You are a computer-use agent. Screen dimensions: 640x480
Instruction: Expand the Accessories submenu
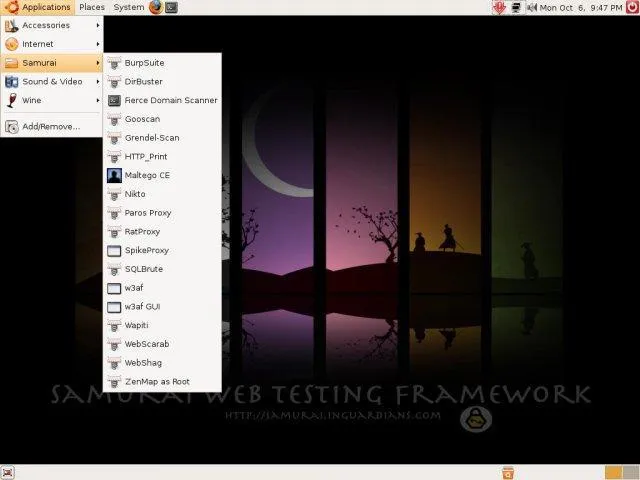pyautogui.click(x=50, y=25)
